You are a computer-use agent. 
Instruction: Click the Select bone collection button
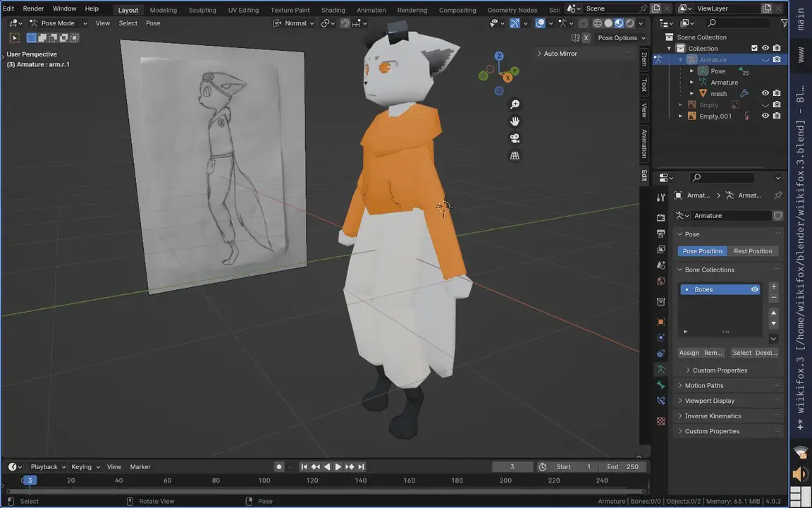(742, 353)
